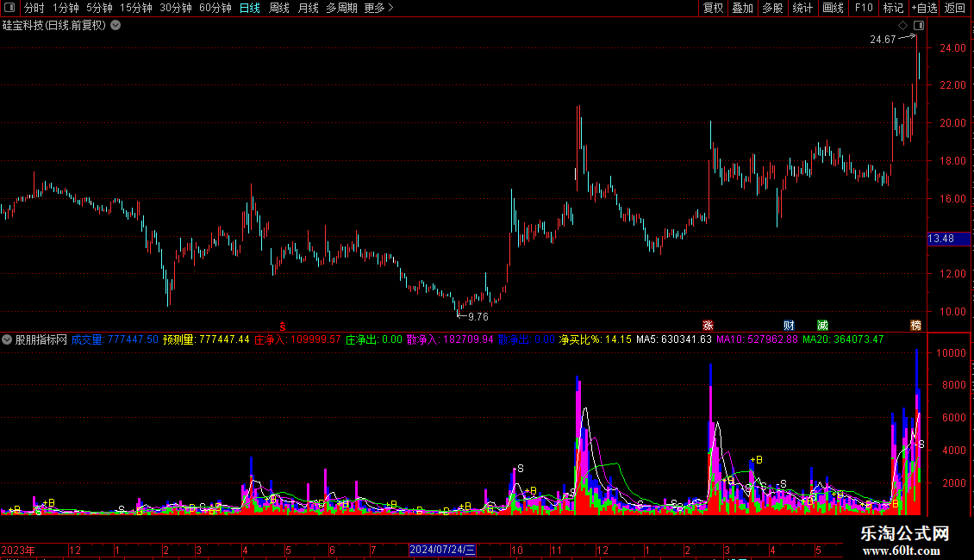Screen dimensions: 974x560
Task: Switch to 周线 weekly chart
Action: coord(279,8)
